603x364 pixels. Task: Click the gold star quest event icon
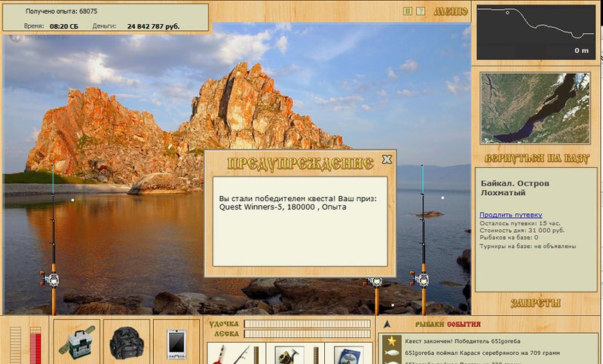click(392, 341)
